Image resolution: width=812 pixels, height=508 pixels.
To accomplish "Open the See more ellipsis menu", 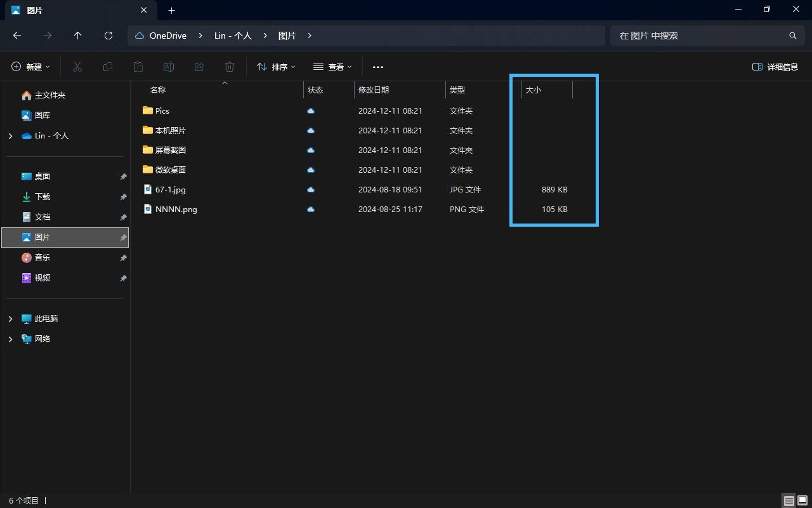I will [x=378, y=67].
